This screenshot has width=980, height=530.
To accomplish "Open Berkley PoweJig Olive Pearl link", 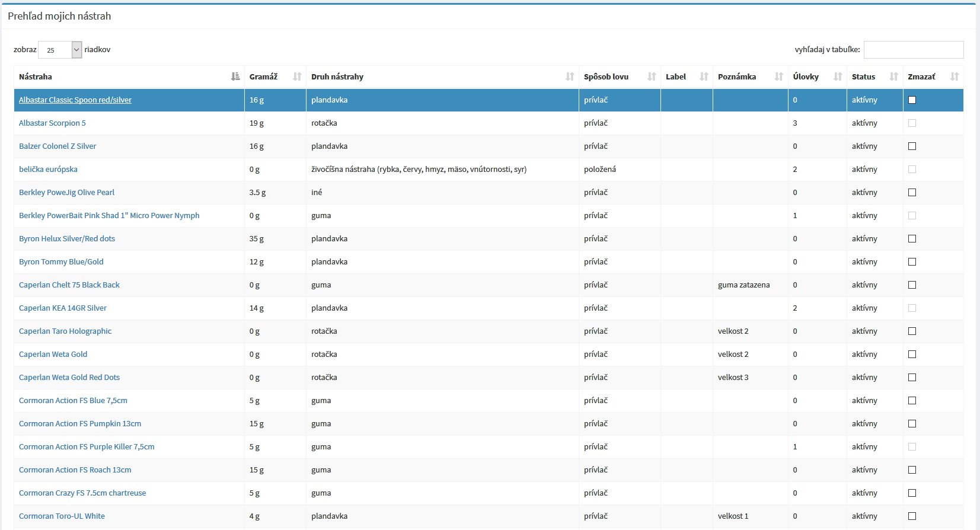I will (66, 193).
